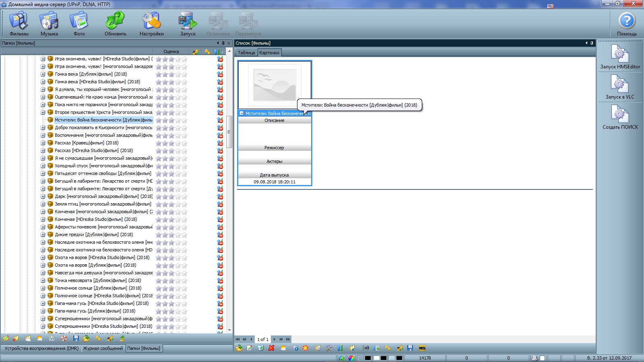Expand the Дикие предки tree node
Viewport: 644px width, 362px height.
43,234
